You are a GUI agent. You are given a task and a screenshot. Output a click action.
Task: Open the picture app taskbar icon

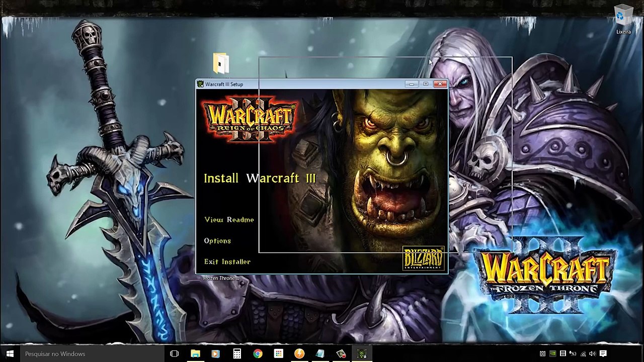point(341,353)
